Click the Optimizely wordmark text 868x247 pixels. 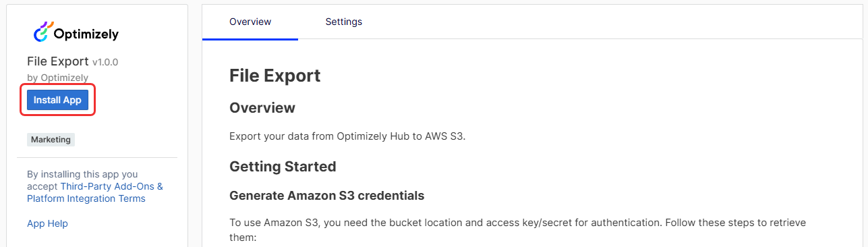point(88,34)
